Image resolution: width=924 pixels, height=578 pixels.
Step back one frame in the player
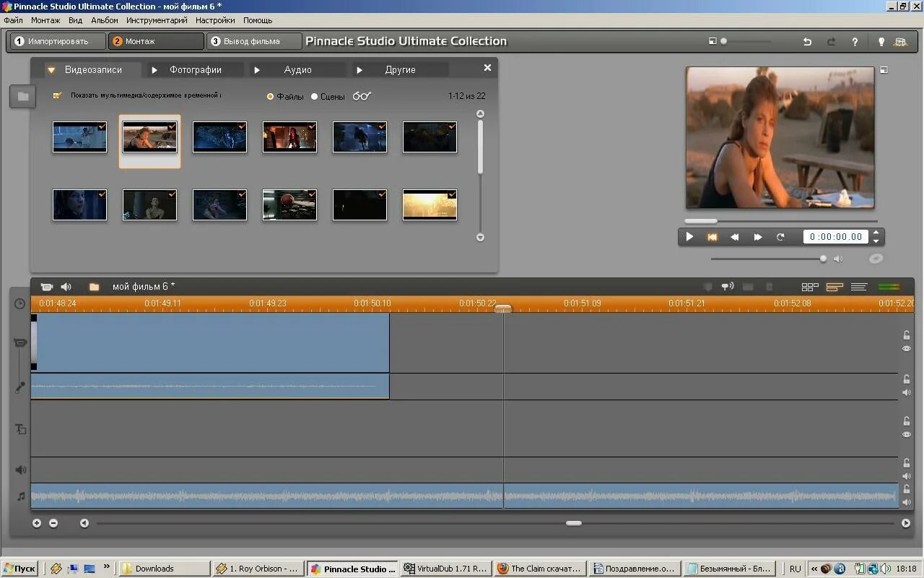[x=735, y=237]
